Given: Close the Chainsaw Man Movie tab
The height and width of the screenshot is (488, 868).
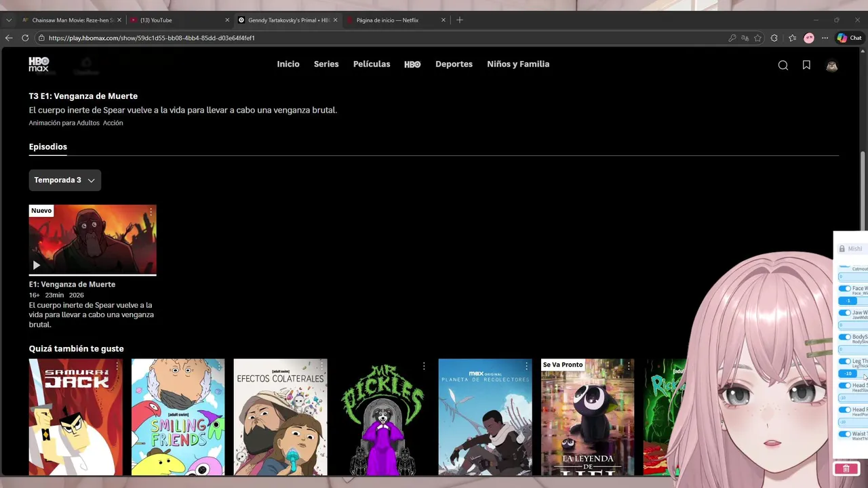Looking at the screenshot, I should pos(119,20).
